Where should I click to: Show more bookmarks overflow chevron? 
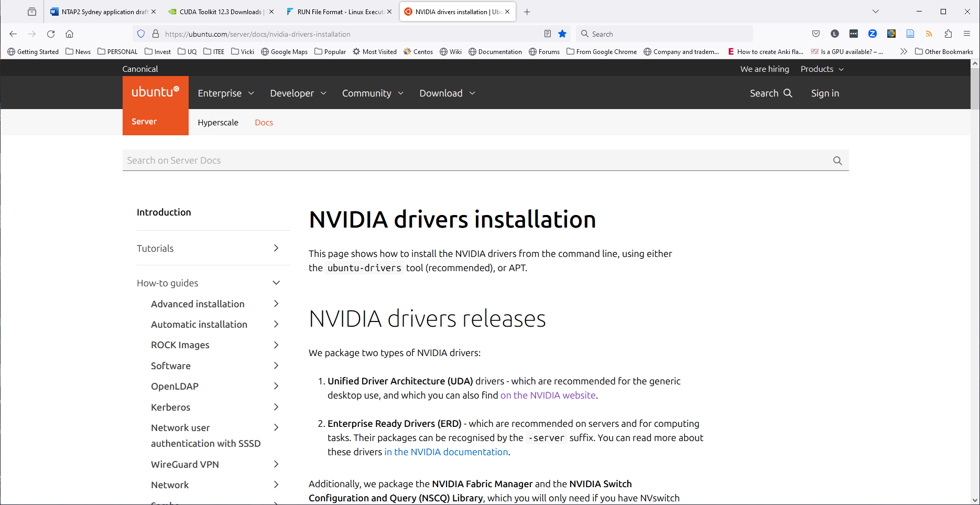tap(903, 51)
